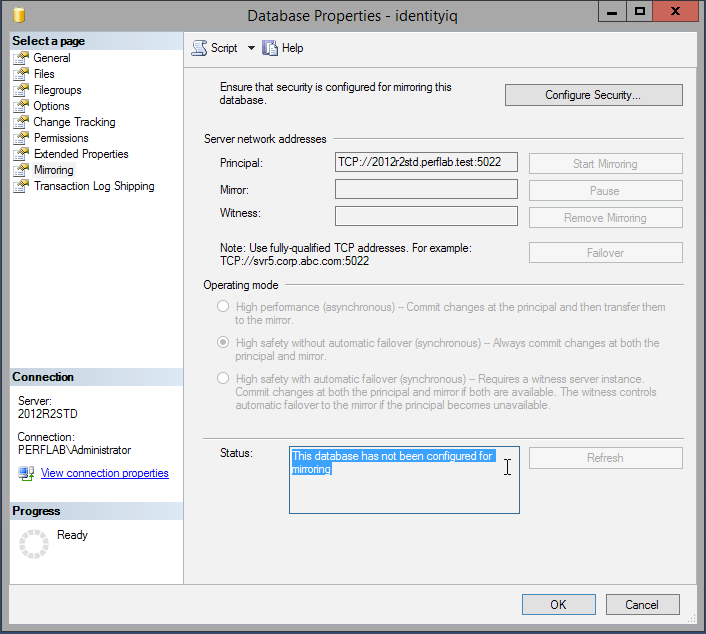Select the Mirroring page

click(x=54, y=170)
